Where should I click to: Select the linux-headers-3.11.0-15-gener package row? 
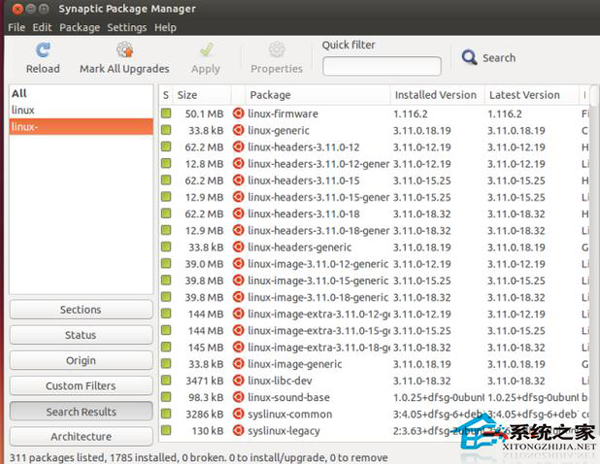(374, 197)
